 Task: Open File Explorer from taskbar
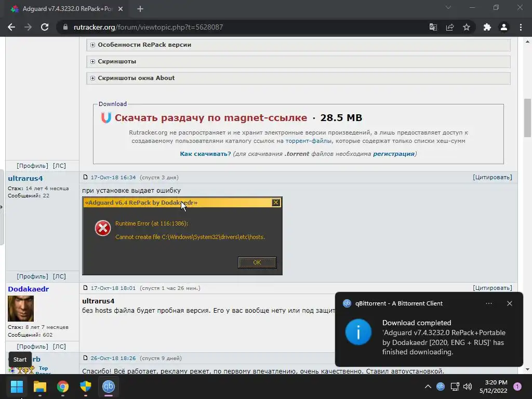click(39, 387)
